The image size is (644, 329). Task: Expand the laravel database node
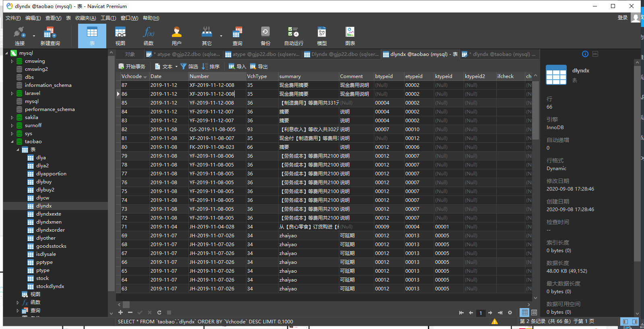(x=12, y=93)
